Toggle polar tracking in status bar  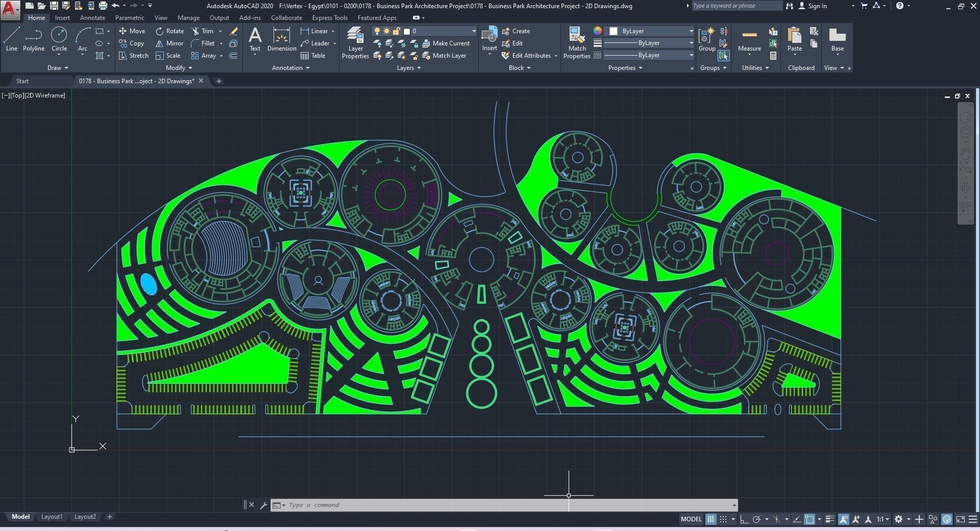coord(757,519)
